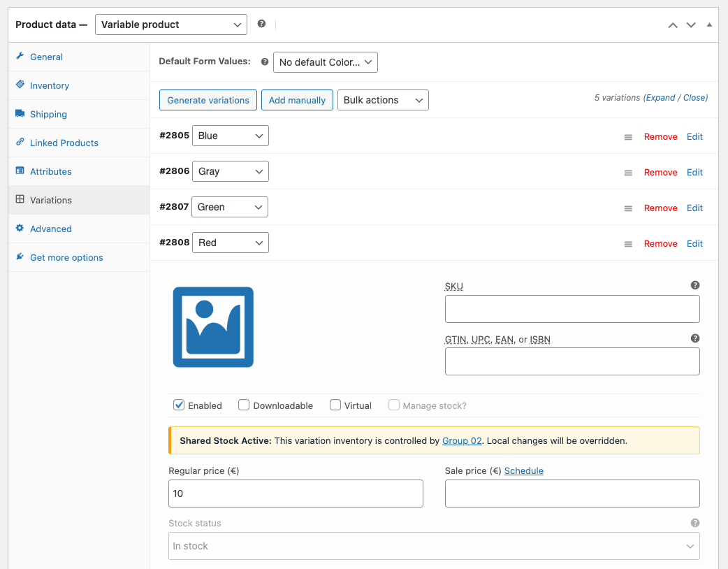Follow the Group 02 link

(x=462, y=441)
